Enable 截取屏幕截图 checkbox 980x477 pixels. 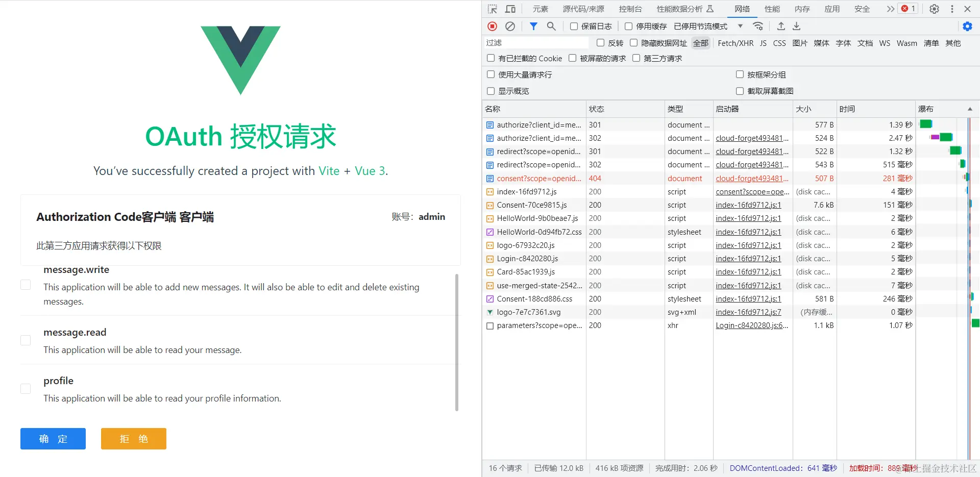[740, 91]
